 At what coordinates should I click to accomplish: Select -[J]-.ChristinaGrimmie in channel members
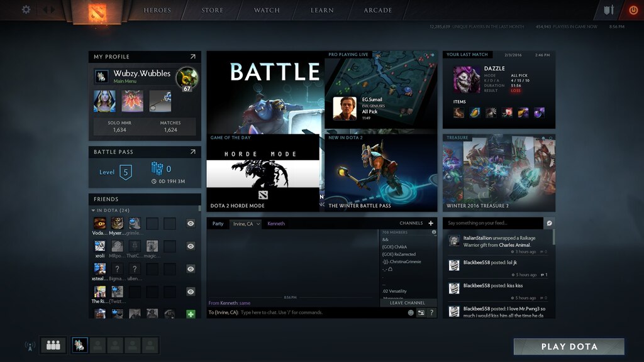(x=402, y=262)
